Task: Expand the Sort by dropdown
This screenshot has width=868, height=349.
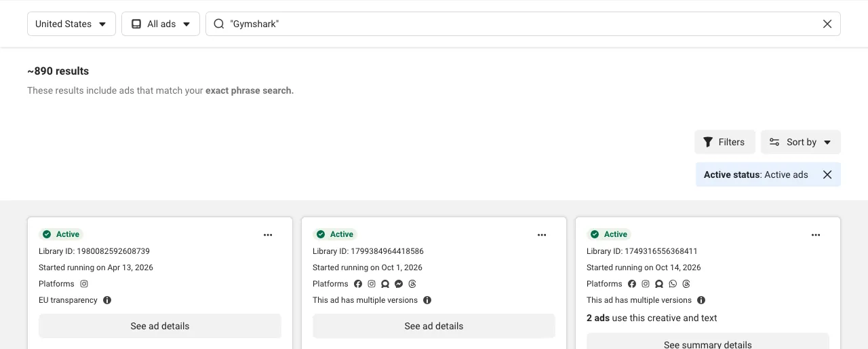Action: (x=801, y=142)
